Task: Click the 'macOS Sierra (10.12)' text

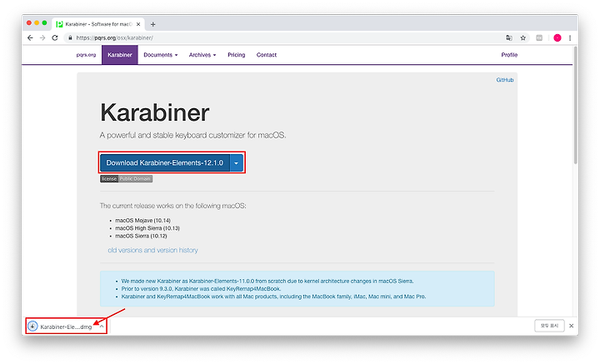Action: [x=141, y=236]
